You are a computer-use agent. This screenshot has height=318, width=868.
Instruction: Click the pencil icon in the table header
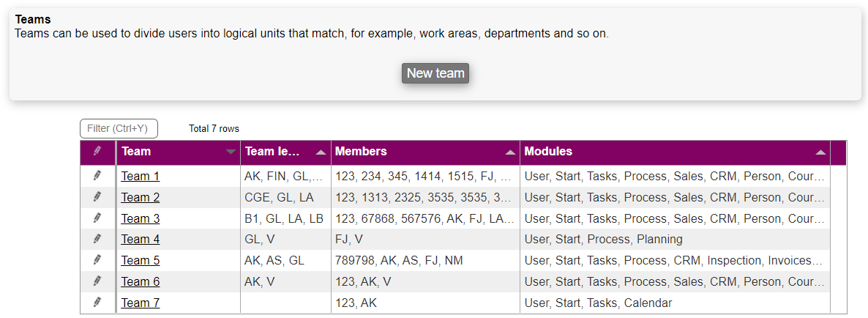pyautogui.click(x=97, y=152)
